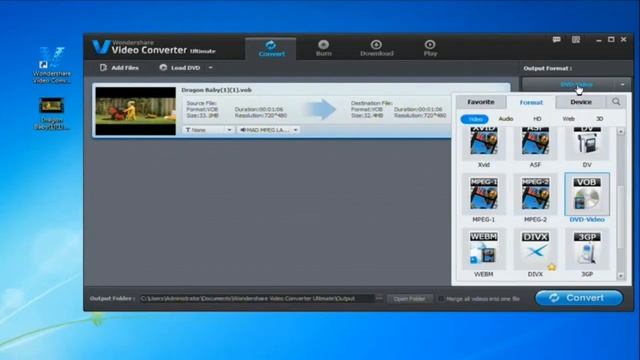The width and height of the screenshot is (640, 360).
Task: Open the Output Format DVD-Video dropdown
Action: tap(576, 84)
